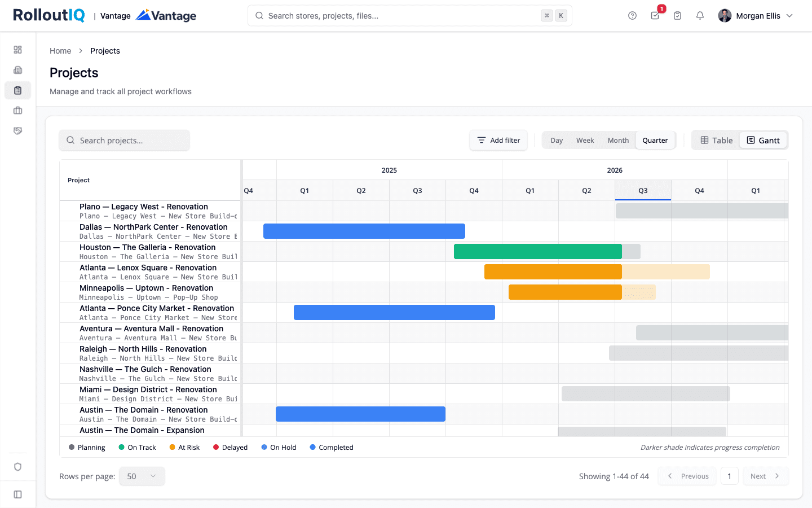Screen dimensions: 812x508
Task: Select page 1 button
Action: click(730, 476)
